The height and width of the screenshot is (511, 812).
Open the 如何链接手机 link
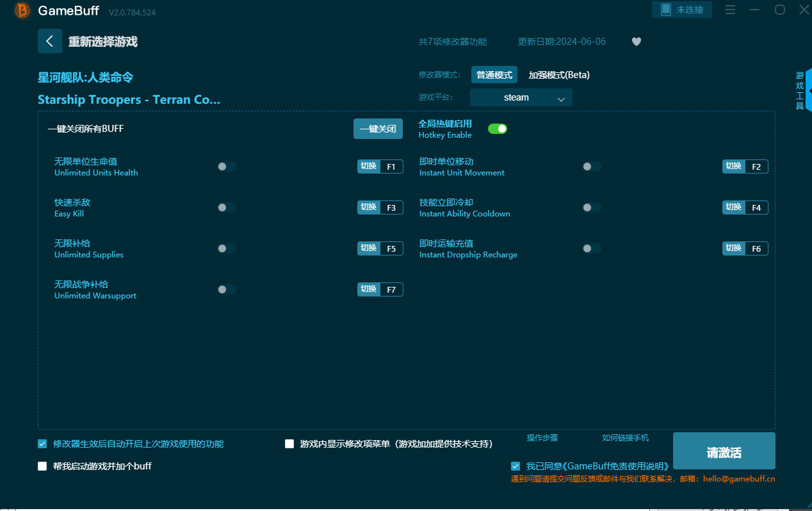625,438
